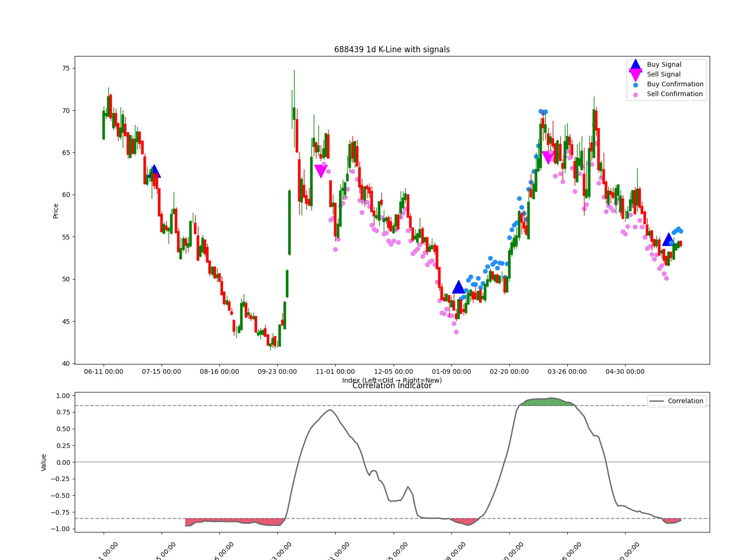Click the blue Buy Signal triangle in legend
The image size is (747, 560).
[635, 65]
